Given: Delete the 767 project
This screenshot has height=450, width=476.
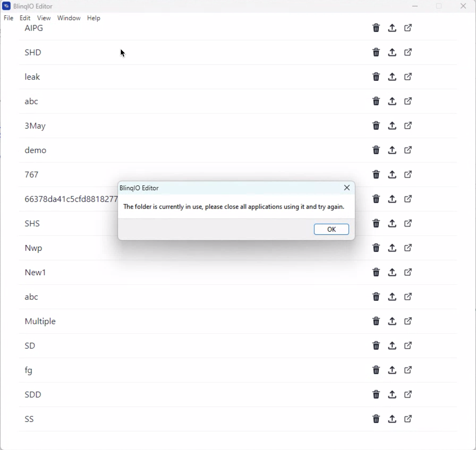Looking at the screenshot, I should pos(376,175).
